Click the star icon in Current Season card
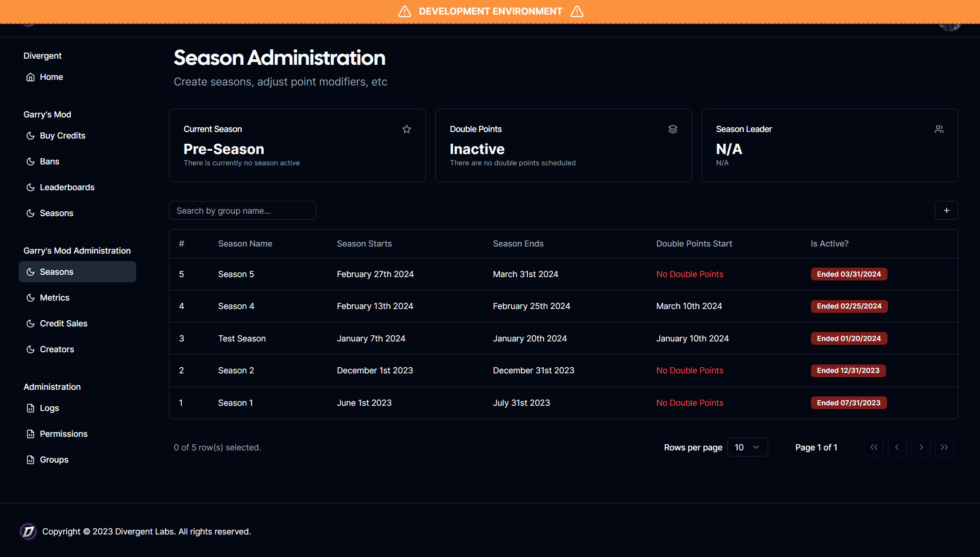 point(407,129)
